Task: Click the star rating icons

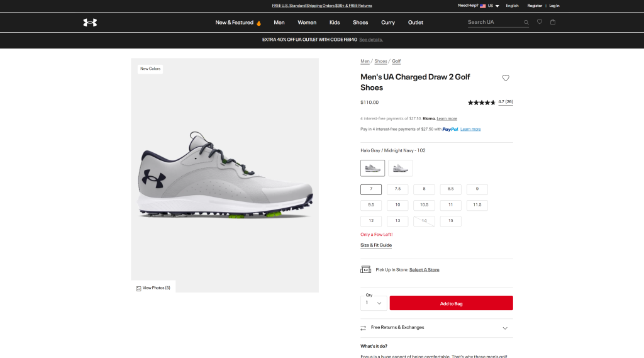Action: (x=481, y=103)
